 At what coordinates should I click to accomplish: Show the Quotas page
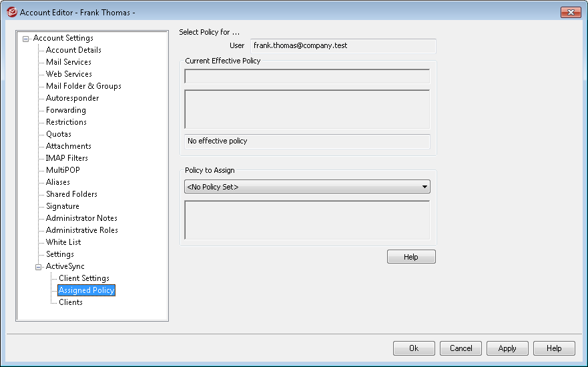59,134
